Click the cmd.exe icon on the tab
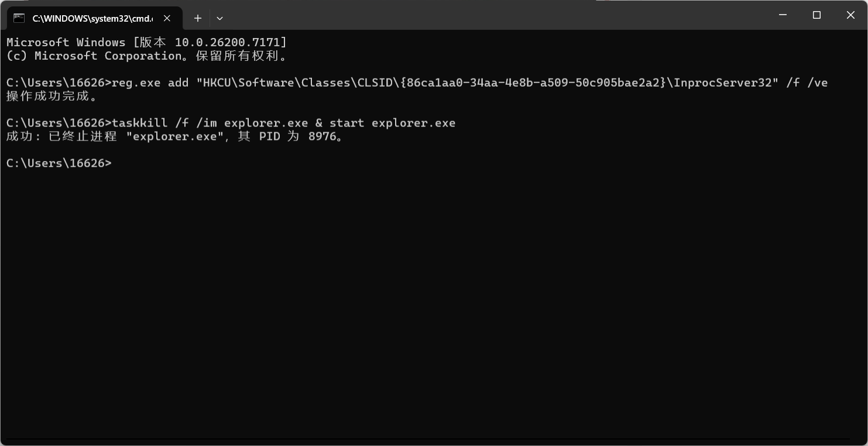 point(18,18)
